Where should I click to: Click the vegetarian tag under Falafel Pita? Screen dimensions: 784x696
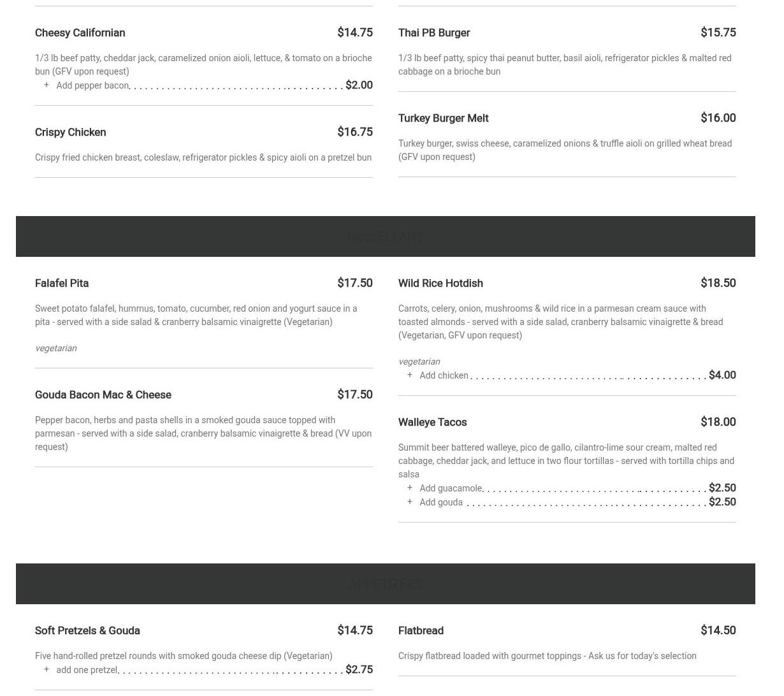[x=56, y=348]
